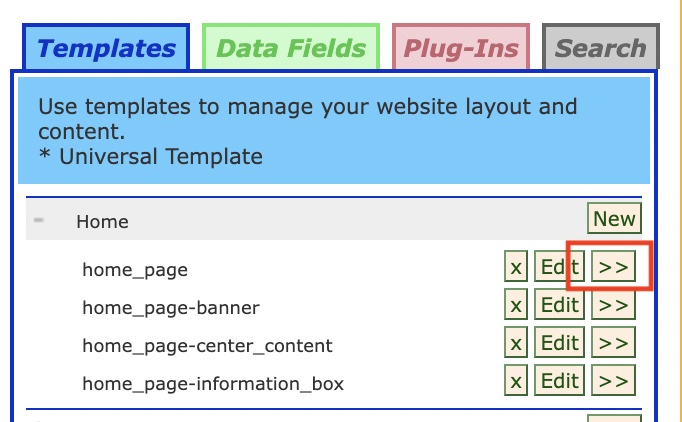Click the Home group label
This screenshot has height=422, width=682.
(x=102, y=222)
